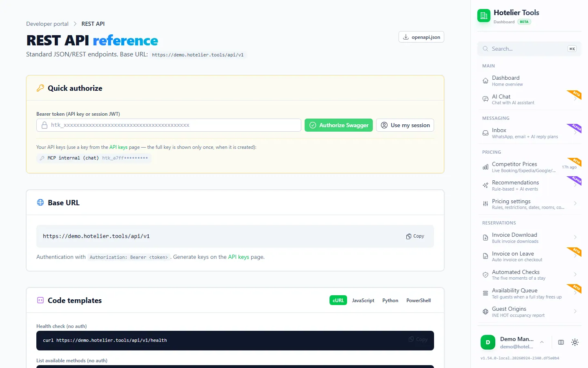Copy the Base URL
Viewport: 588px width, 368px height.
click(x=415, y=236)
